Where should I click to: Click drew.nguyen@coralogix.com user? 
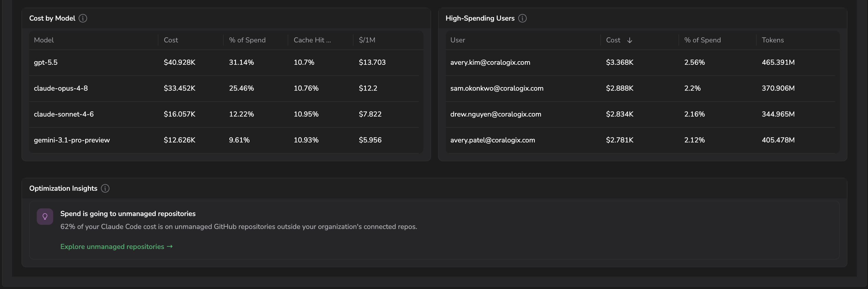(x=496, y=114)
